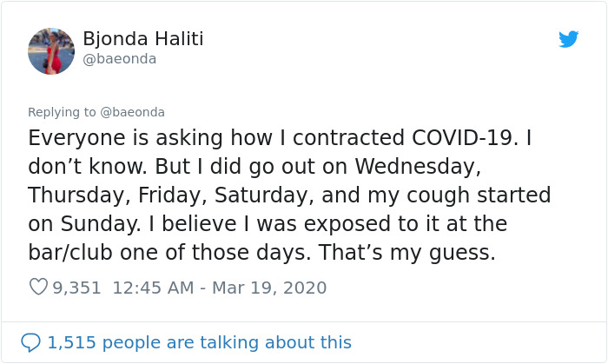
Task: Click the line starting 'Thursday, Friday, Saturday'
Action: (289, 195)
